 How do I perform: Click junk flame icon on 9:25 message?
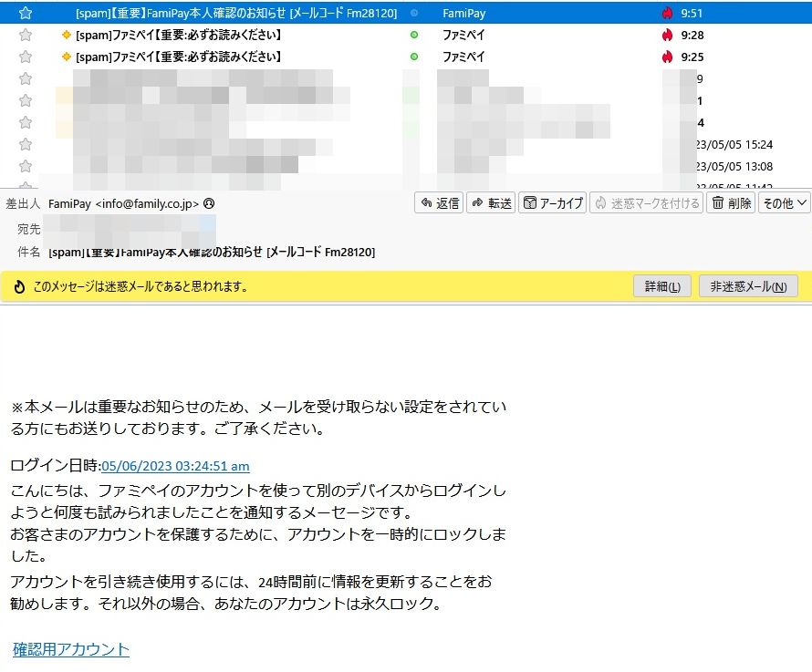point(667,57)
